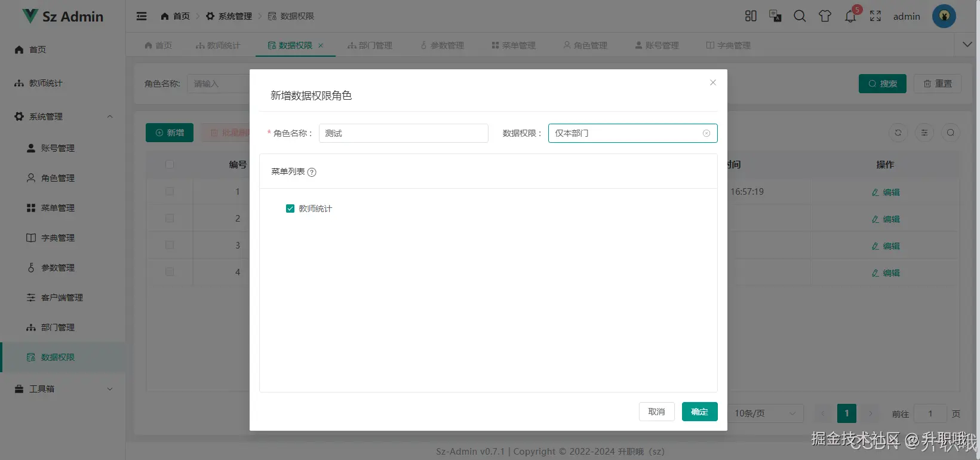Switch to the 首页 tab

158,45
